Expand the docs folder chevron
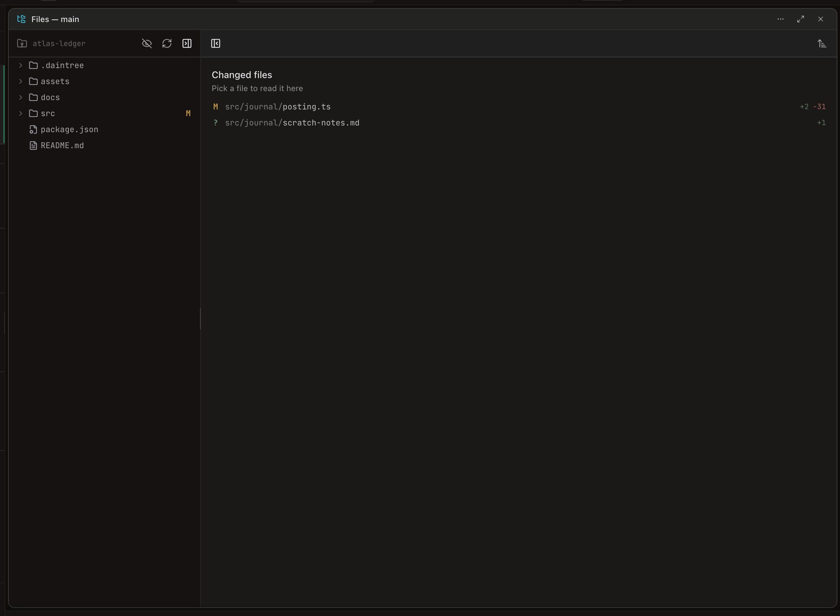The height and width of the screenshot is (616, 840). tap(21, 97)
